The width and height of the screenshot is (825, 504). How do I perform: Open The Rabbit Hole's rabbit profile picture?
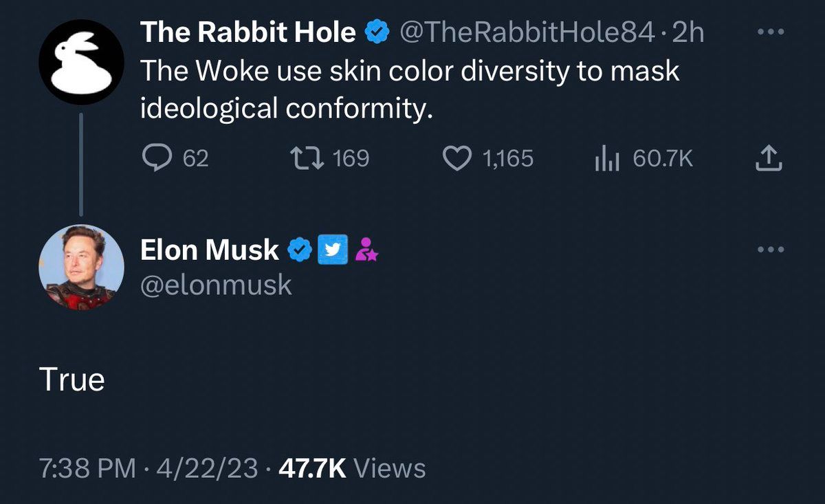[x=81, y=62]
